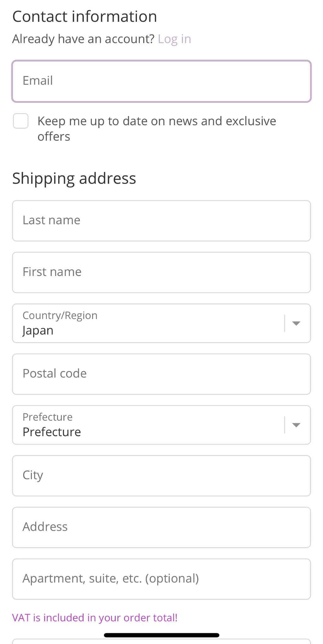Tap the Postal code field
Viewport: 323px width, 644px height.
[161, 374]
